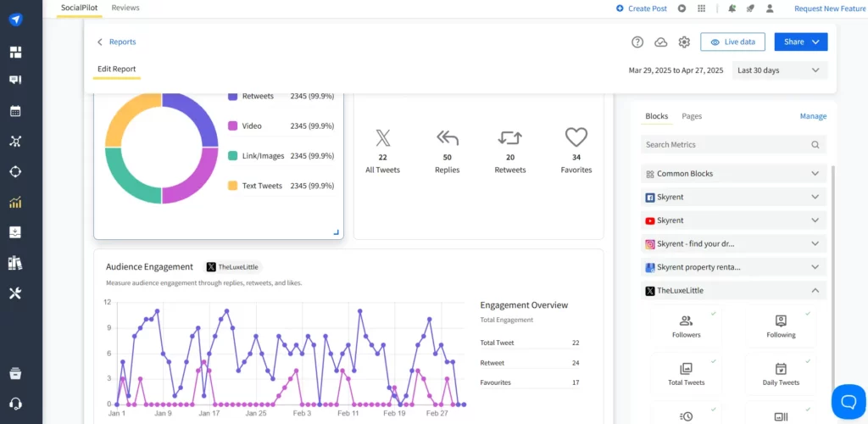
Task: Toggle the Total Tweets metric block
Action: (687, 374)
